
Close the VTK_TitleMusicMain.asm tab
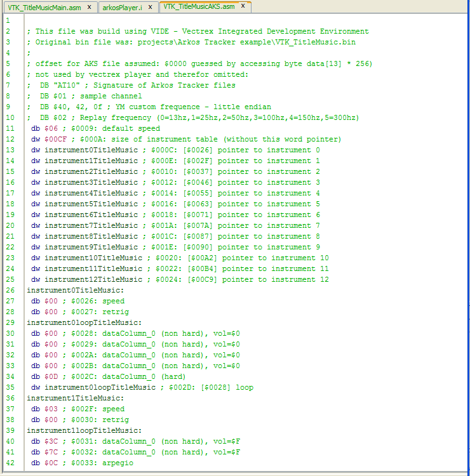89,7
